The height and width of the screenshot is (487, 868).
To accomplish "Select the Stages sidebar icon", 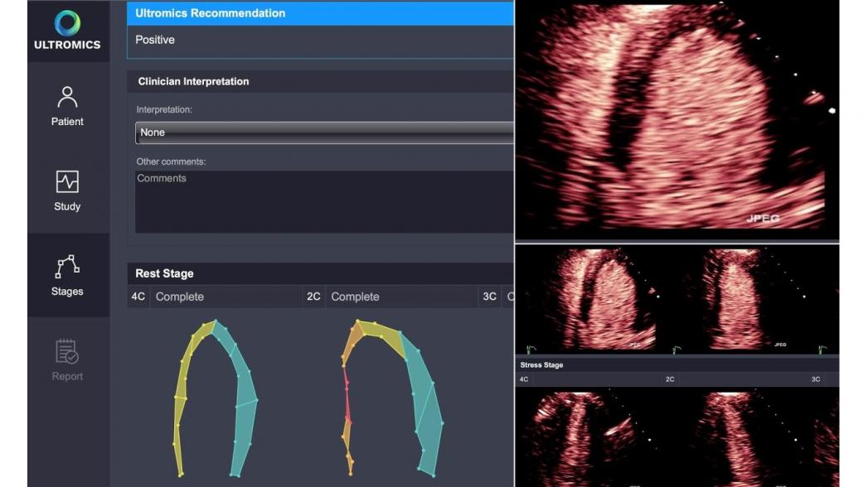I will click(x=67, y=275).
